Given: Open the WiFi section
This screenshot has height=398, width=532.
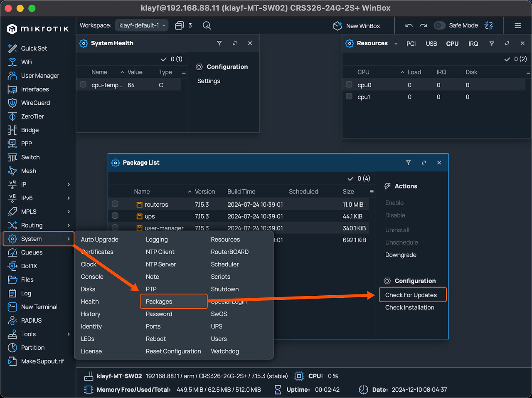Looking at the screenshot, I should [x=27, y=62].
